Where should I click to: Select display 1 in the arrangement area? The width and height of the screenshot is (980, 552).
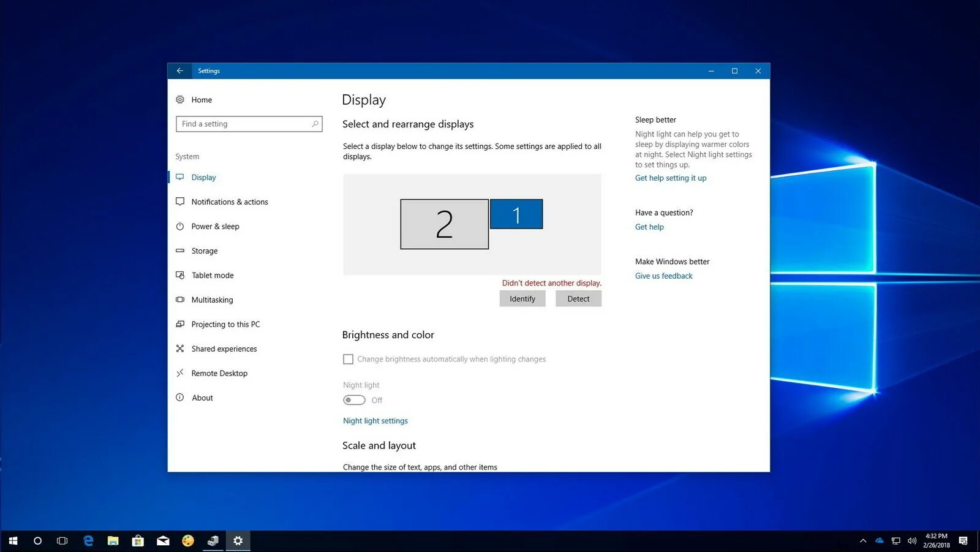(x=516, y=214)
